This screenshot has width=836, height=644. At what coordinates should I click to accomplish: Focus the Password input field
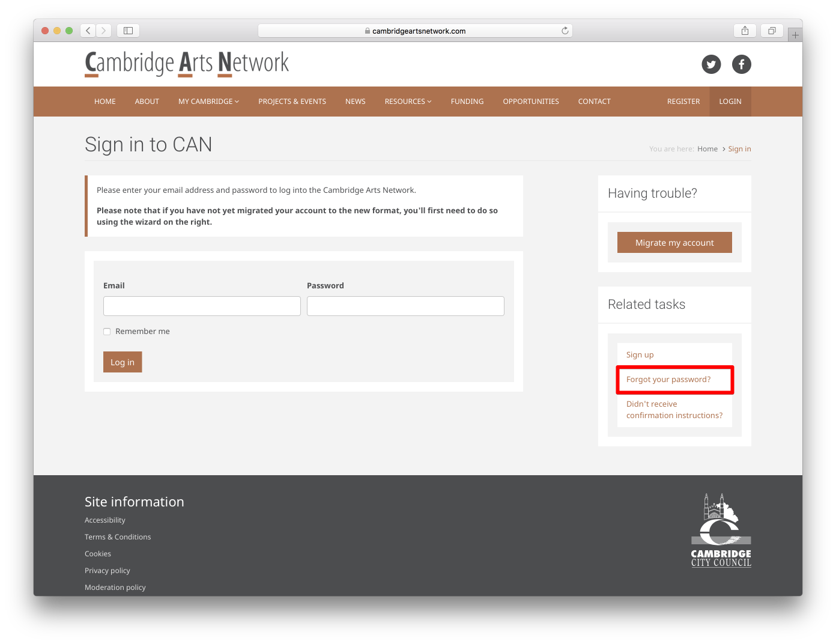pos(405,306)
